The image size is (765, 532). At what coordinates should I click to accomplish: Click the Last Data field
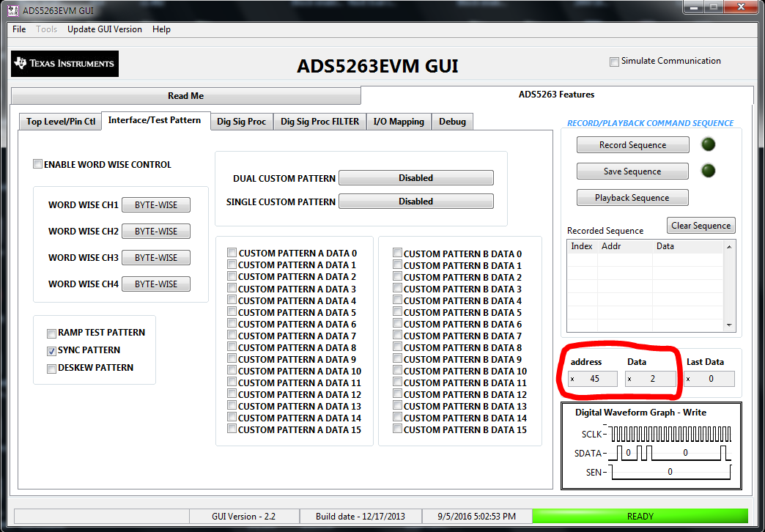point(709,379)
